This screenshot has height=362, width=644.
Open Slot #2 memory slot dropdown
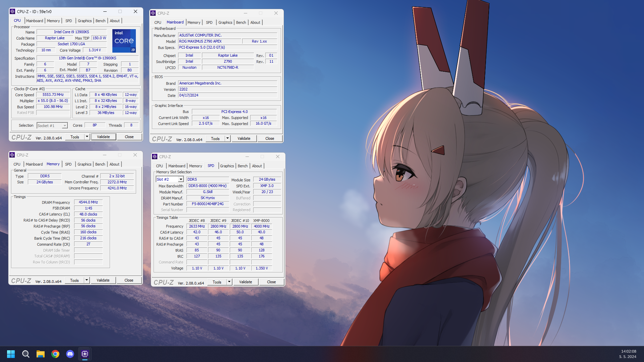click(181, 179)
